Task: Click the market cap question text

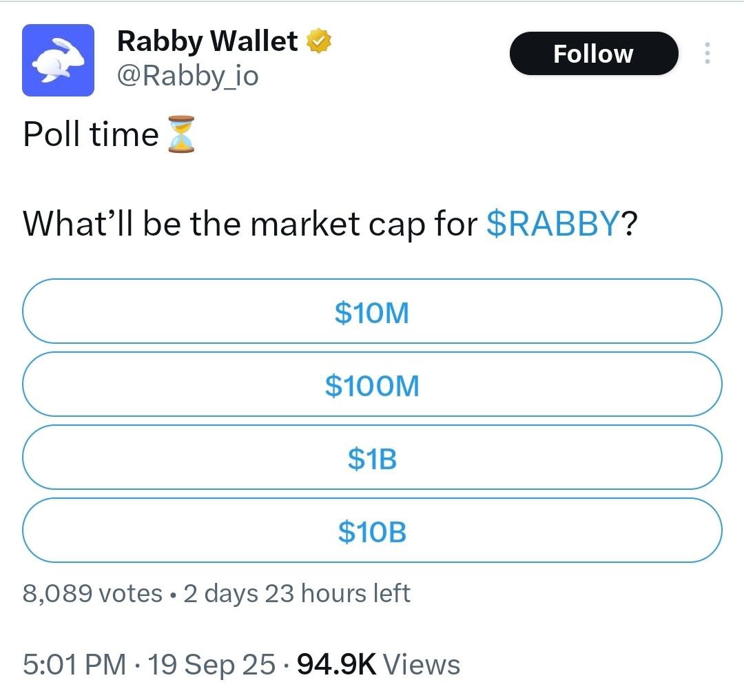Action: click(330, 223)
